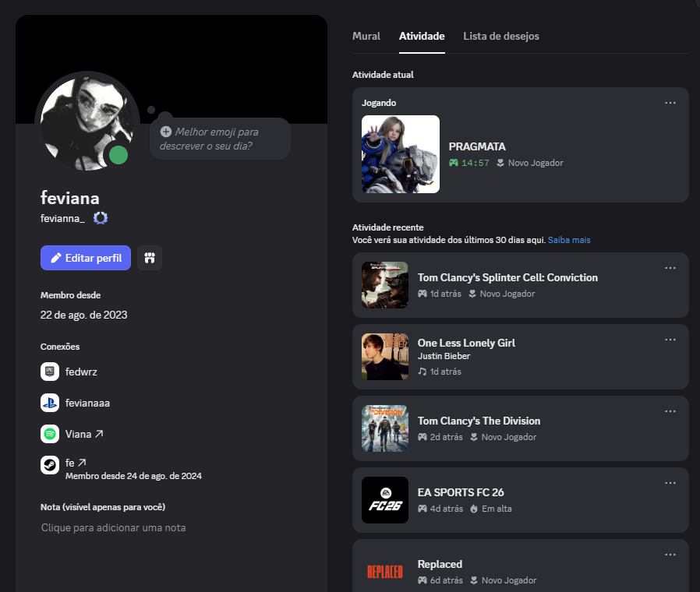Click the Novo Jogador badge icon under PRAGMATA

500,163
